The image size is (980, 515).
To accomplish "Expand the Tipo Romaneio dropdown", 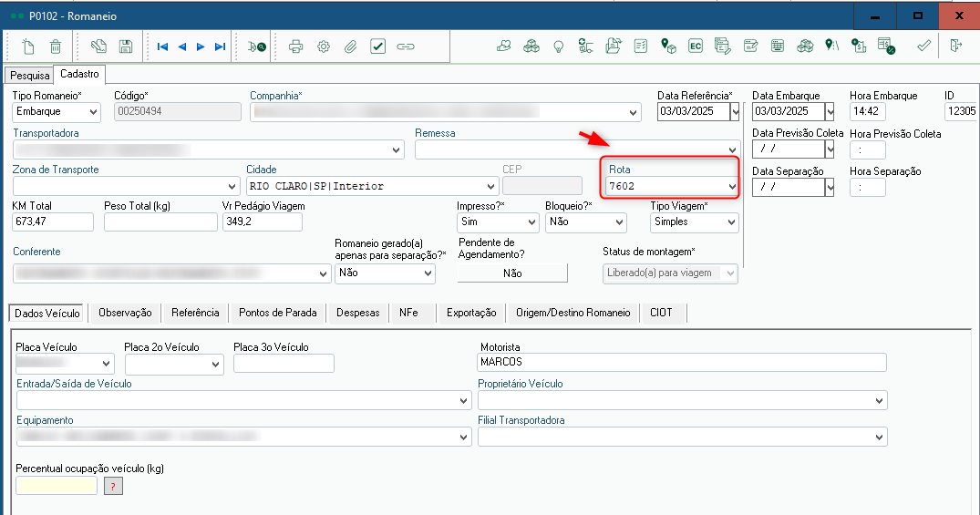I will coord(93,112).
